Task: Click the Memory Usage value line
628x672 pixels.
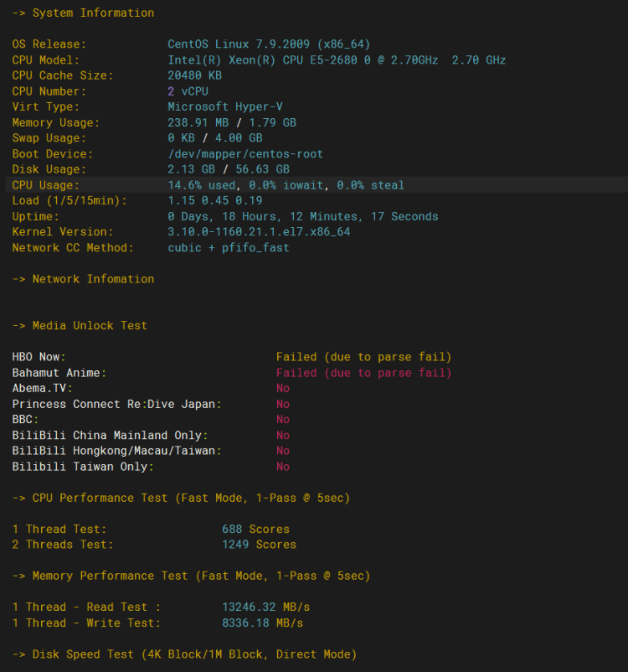Action: pyautogui.click(x=232, y=122)
